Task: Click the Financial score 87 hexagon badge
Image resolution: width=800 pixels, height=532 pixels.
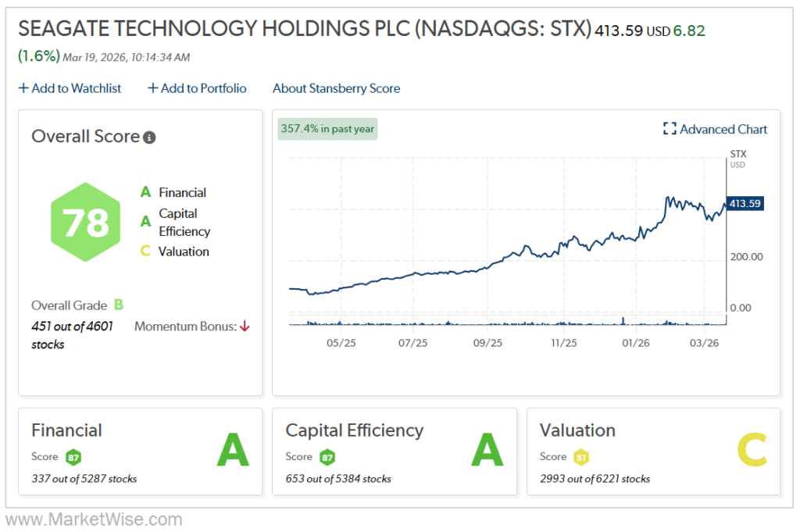Action: pos(74,457)
